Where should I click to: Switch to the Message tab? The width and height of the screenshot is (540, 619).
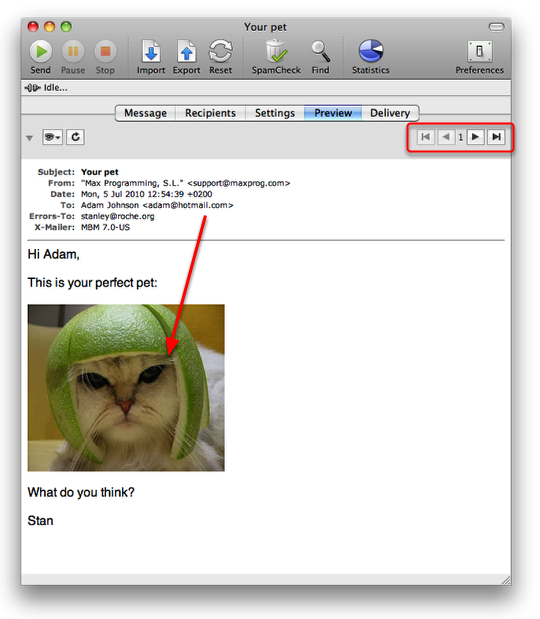pos(145,113)
